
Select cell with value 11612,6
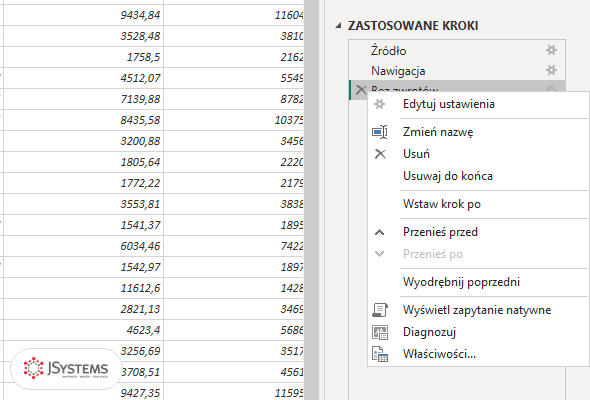(x=84, y=289)
